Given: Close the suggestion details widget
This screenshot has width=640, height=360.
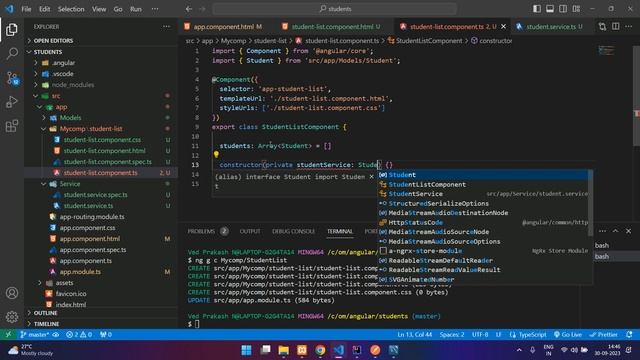Looking at the screenshot, I should tap(371, 177).
